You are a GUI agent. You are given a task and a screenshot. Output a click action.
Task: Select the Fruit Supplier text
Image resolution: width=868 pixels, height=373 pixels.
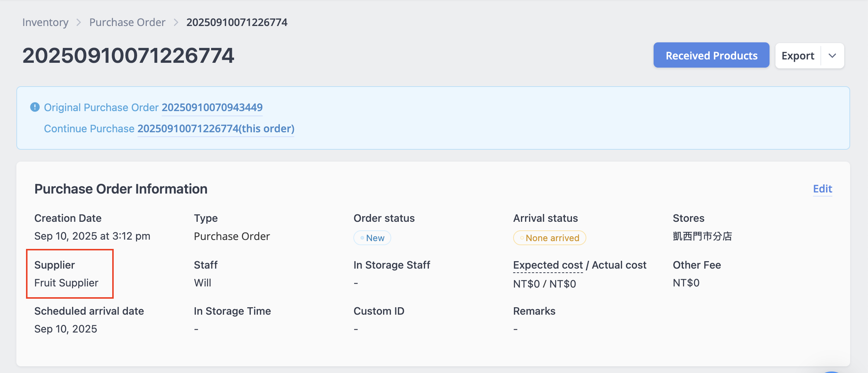67,283
